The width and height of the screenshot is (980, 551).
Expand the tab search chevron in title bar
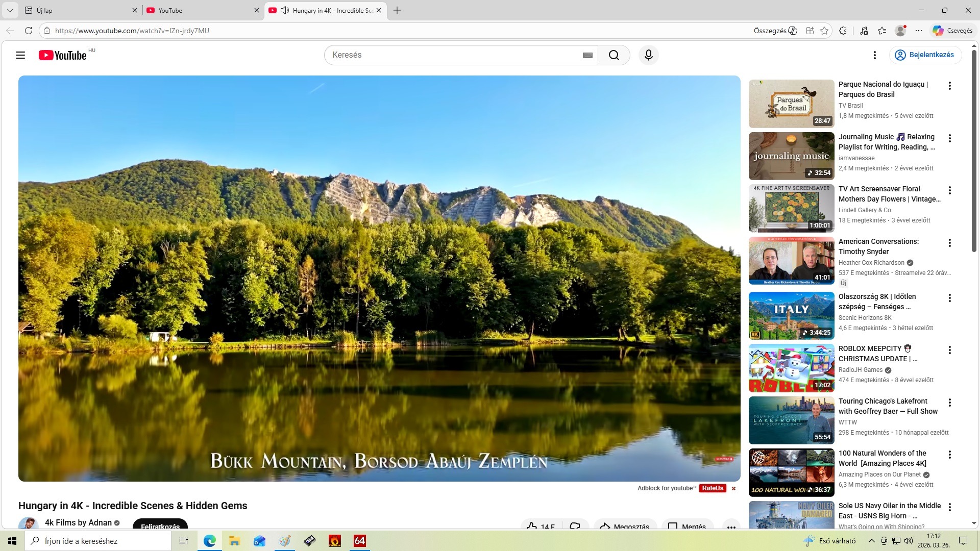click(10, 10)
